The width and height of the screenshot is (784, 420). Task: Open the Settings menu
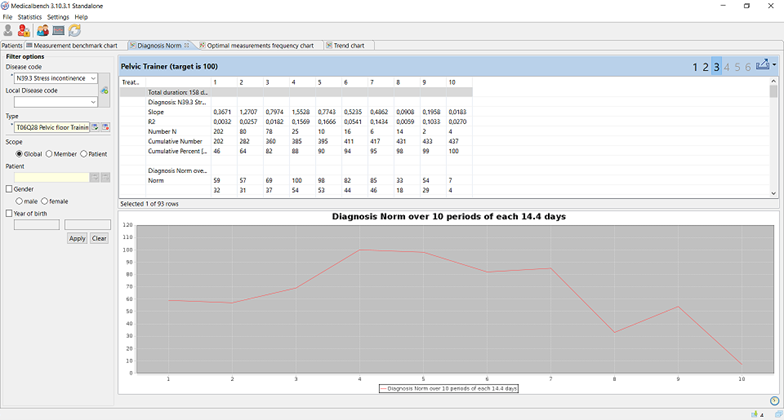[x=58, y=17]
